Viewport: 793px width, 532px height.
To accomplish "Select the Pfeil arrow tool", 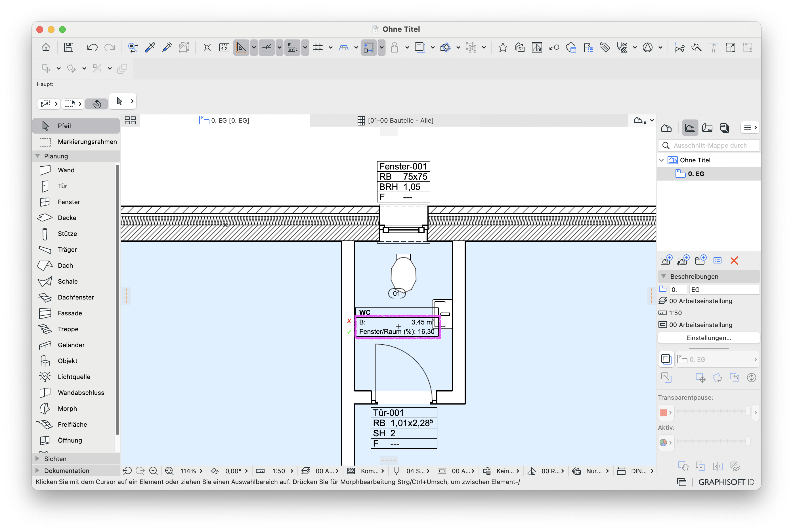I will click(76, 126).
